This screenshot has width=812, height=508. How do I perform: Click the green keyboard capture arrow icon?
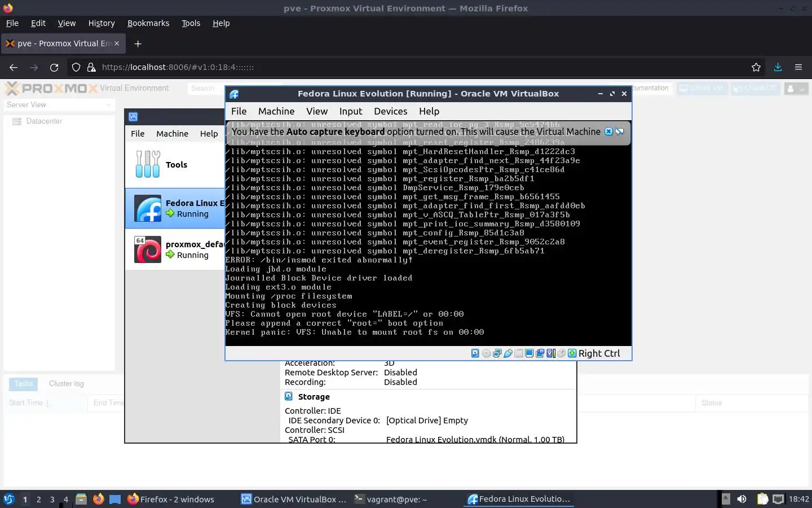click(x=572, y=353)
